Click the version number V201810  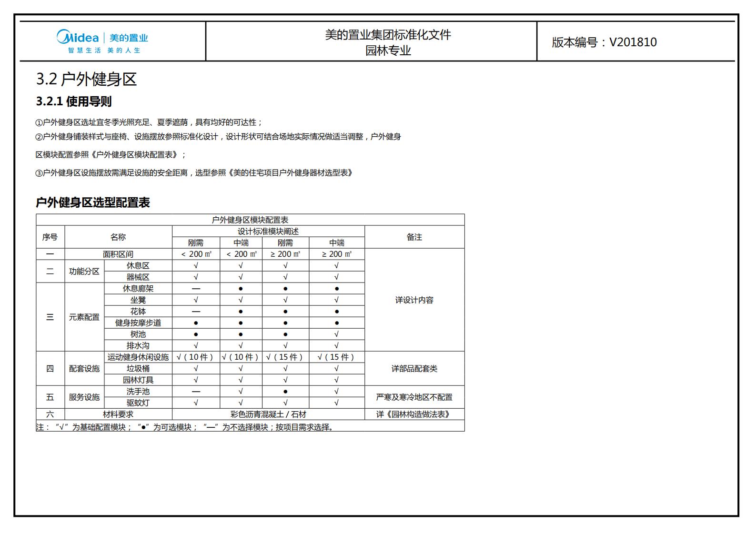point(633,42)
